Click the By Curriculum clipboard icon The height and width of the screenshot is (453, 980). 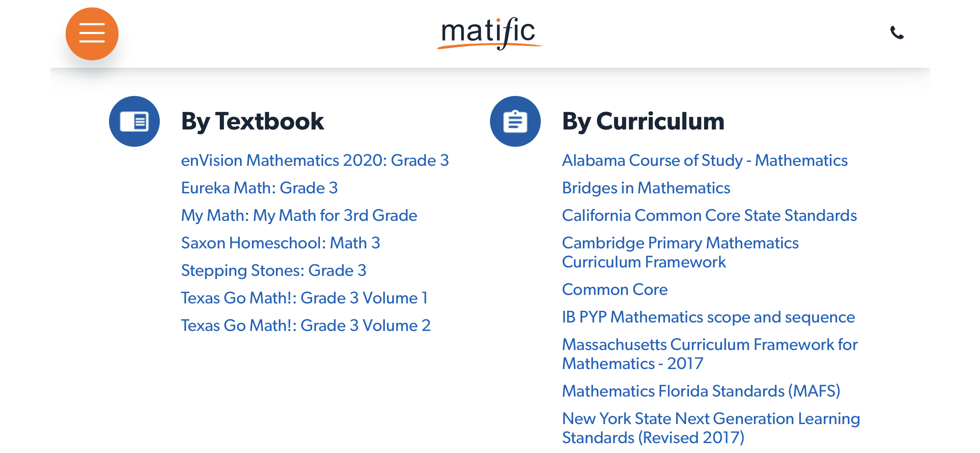[515, 122]
